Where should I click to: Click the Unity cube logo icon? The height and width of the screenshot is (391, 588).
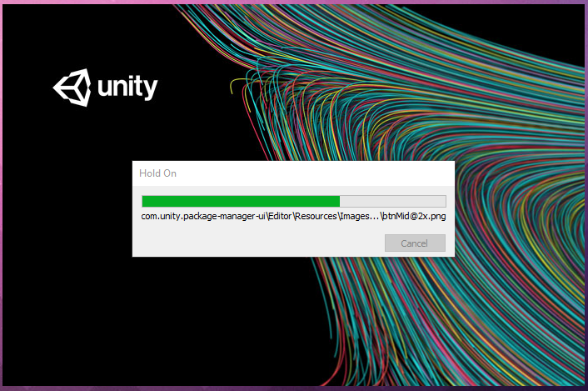tap(72, 88)
